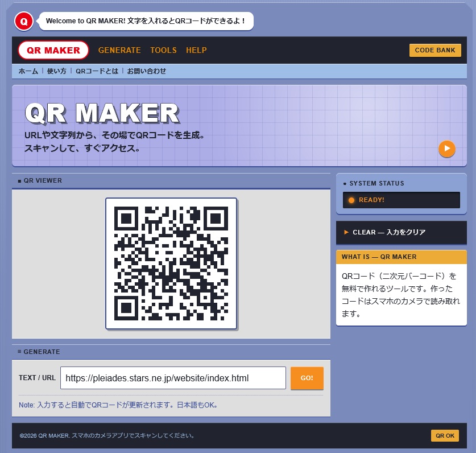Click the QR MAKER logo badge
This screenshot has width=476, height=453.
coord(53,50)
